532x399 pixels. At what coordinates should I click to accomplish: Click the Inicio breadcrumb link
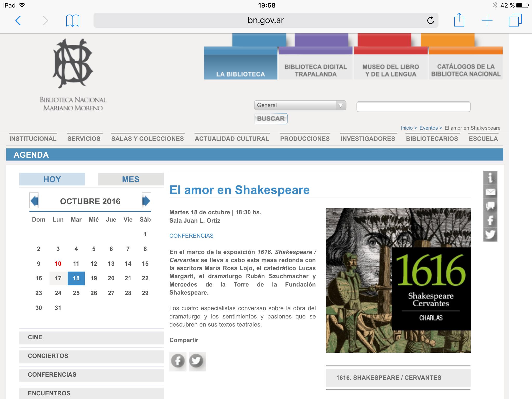click(407, 128)
